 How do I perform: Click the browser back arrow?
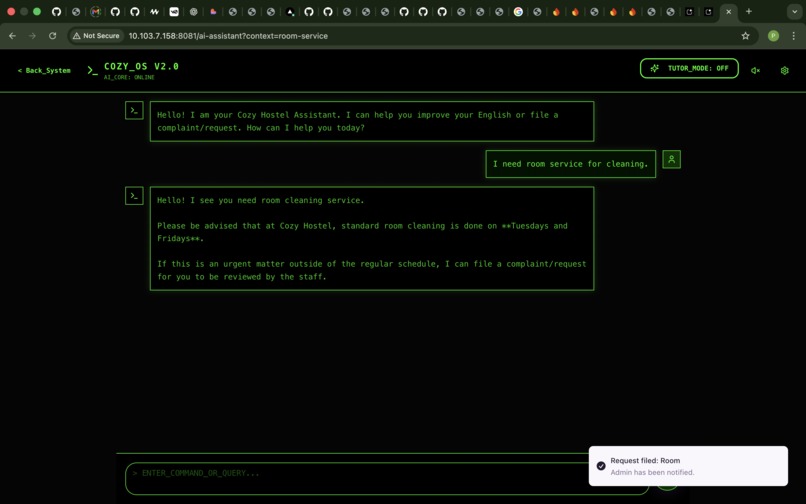tap(12, 35)
